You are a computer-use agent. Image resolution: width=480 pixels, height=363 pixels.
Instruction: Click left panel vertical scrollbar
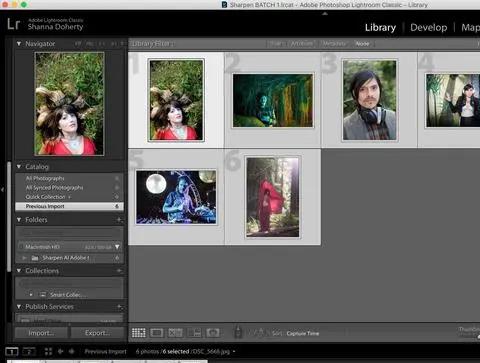click(x=9, y=217)
